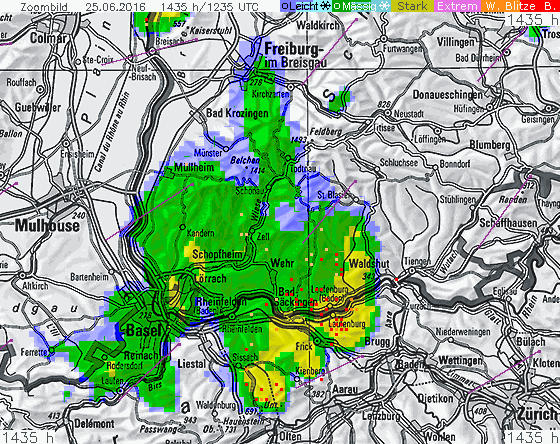This screenshot has height=444, width=560.
Task: Click the 25.06.2016 date label
Action: [x=115, y=6]
